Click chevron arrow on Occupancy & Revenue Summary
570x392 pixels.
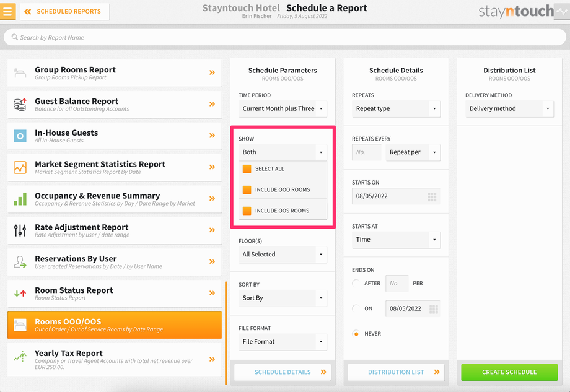pos(213,199)
